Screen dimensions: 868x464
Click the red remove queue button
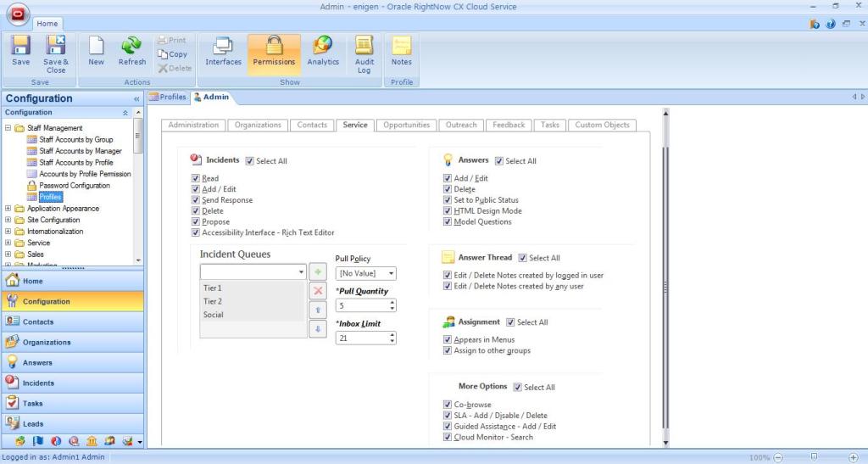tap(319, 291)
